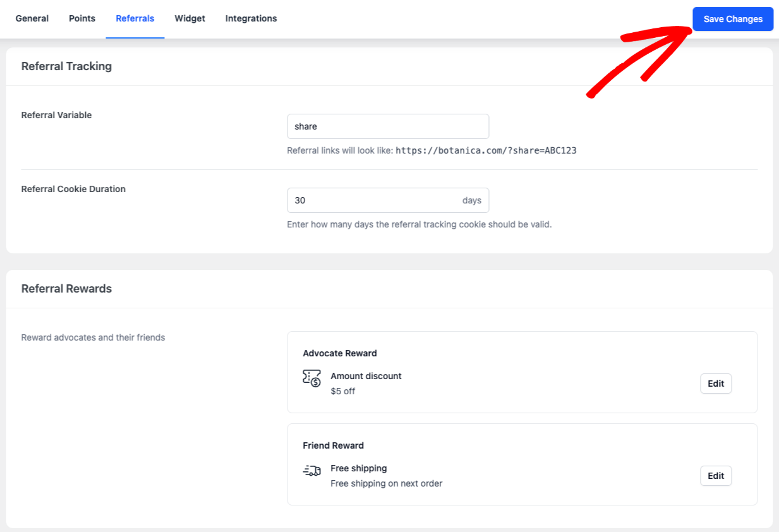Edit the Advocate Reward
This screenshot has height=532, width=779.
point(715,384)
